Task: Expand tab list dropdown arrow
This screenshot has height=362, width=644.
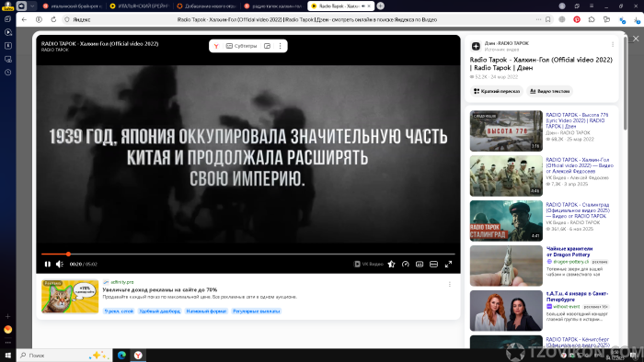Action: [32, 6]
